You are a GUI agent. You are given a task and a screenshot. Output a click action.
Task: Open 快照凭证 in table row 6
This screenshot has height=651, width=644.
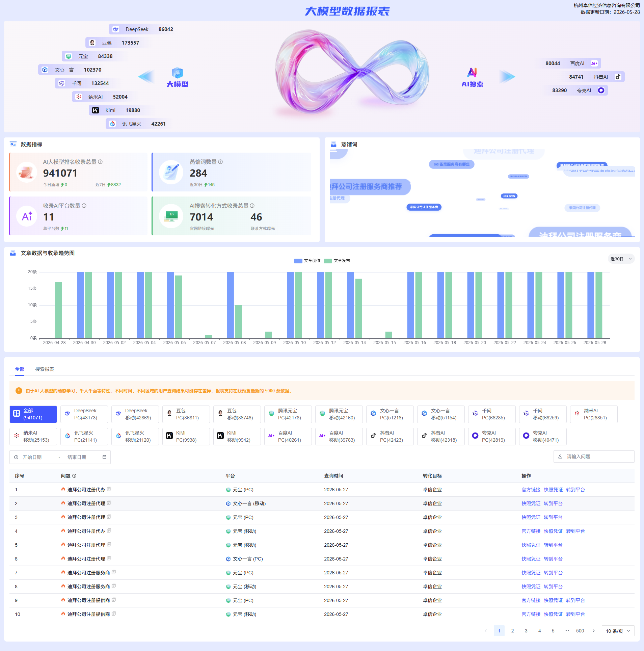pyautogui.click(x=531, y=559)
